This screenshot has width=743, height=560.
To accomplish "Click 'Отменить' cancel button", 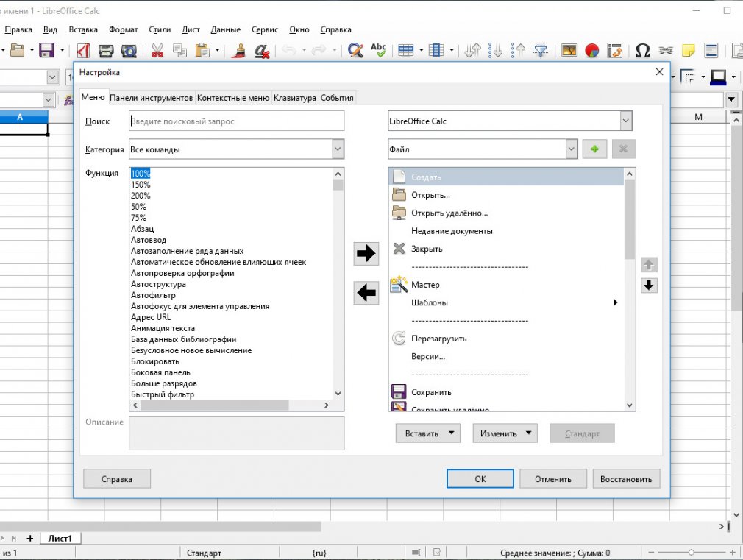I will pyautogui.click(x=553, y=479).
